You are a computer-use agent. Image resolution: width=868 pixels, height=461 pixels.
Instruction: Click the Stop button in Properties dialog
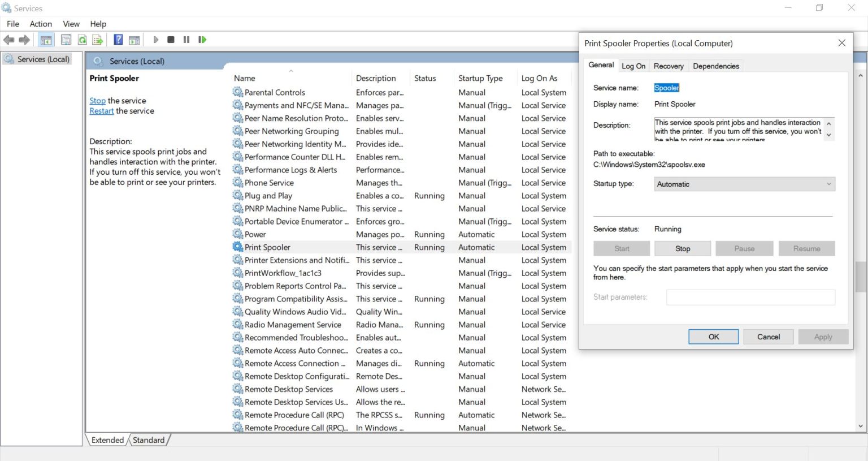point(683,249)
